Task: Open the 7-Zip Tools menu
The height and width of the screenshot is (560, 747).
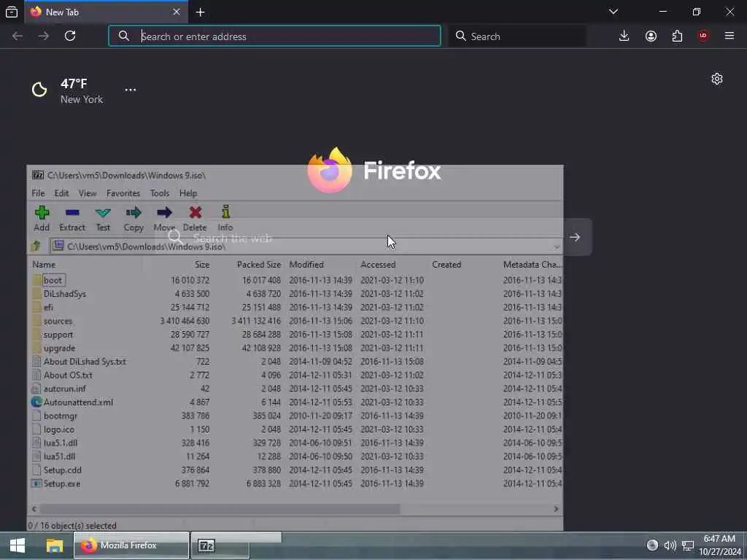Action: click(x=160, y=193)
